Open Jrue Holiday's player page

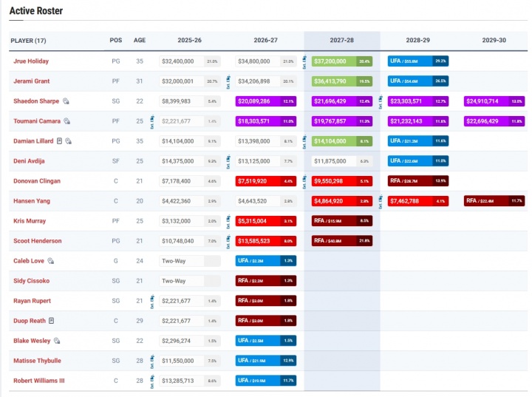[30, 61]
